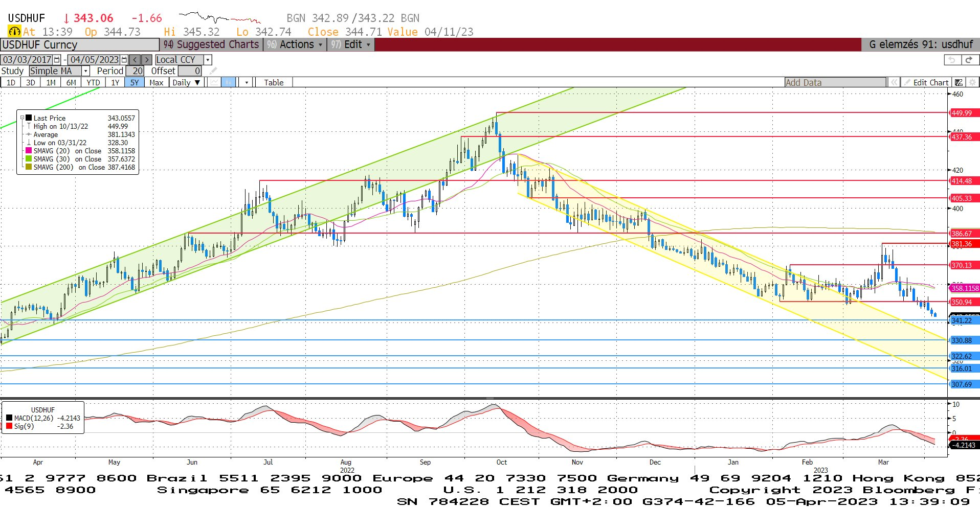
Task: Open the start date calendar picker
Action: (x=57, y=60)
